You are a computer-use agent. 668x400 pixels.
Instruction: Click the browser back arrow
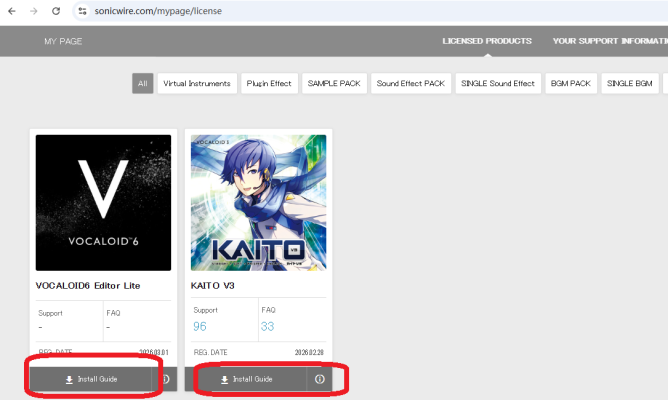(11, 10)
